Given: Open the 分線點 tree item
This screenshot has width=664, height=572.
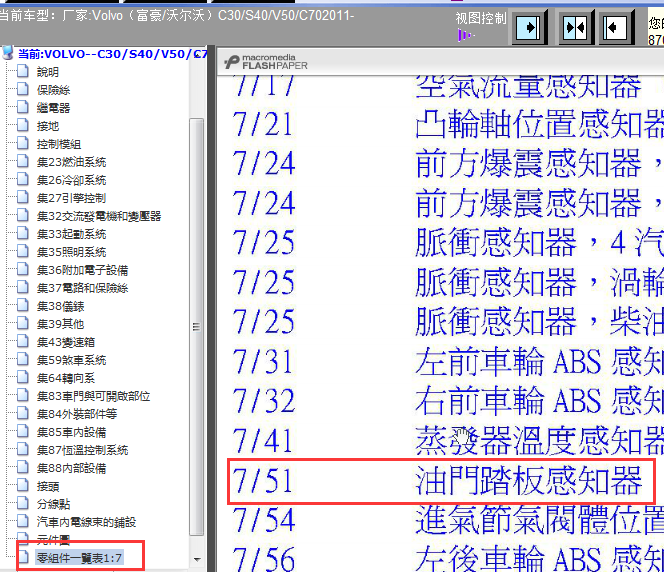Looking at the screenshot, I should [53, 504].
